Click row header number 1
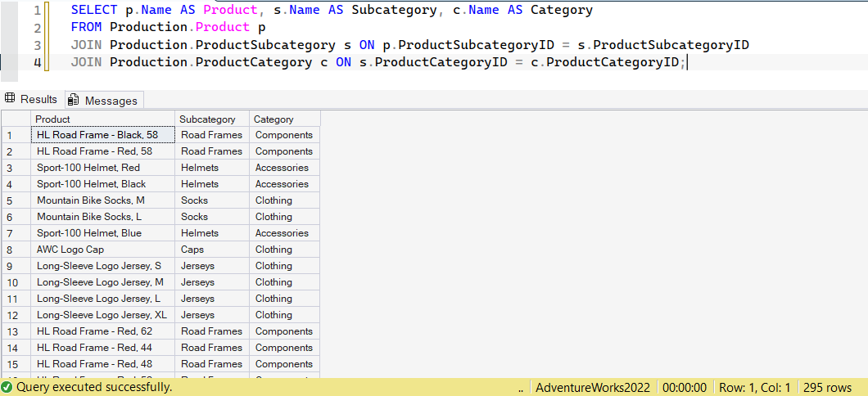 (16, 135)
